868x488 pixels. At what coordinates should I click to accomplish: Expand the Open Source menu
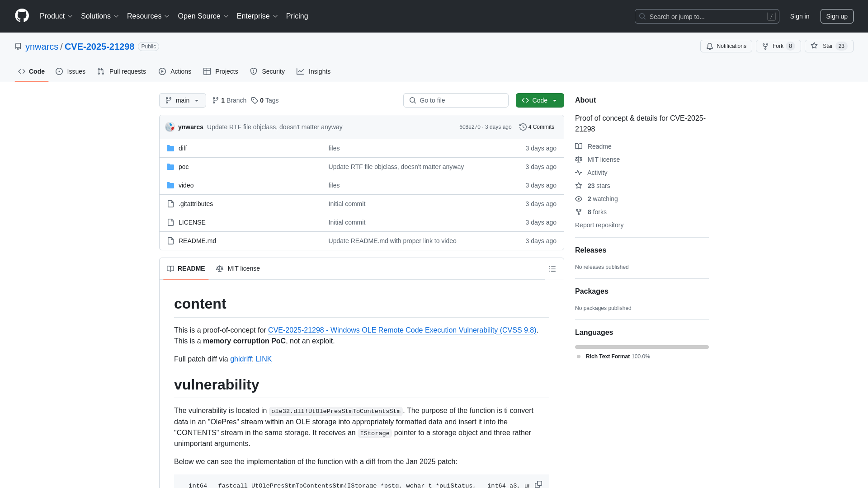203,16
